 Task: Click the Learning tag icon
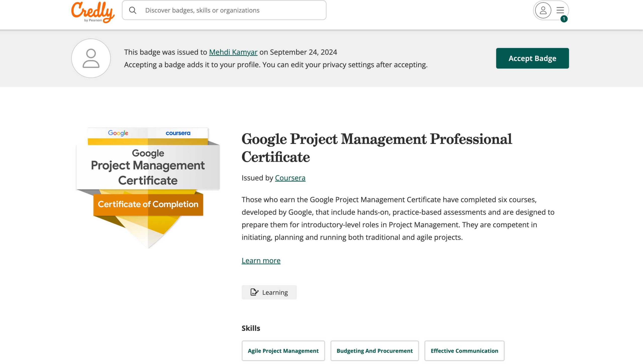254,292
